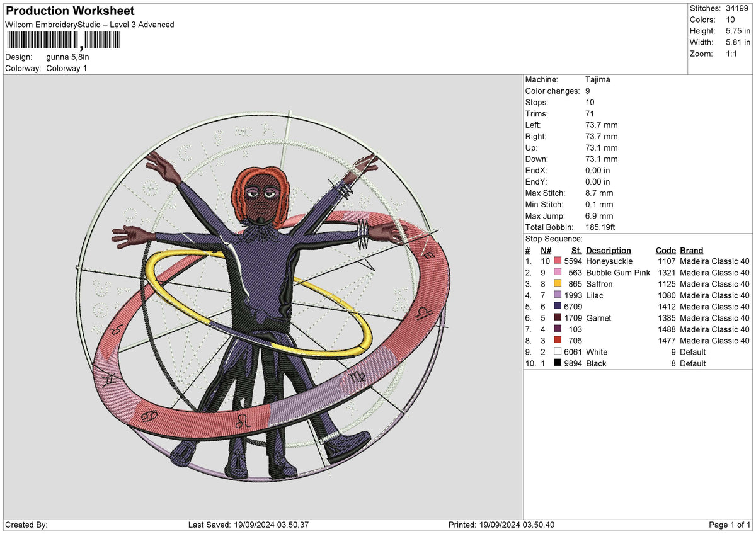
Task: Click the 'Stop Sequence:' heading
Action: click(x=554, y=239)
